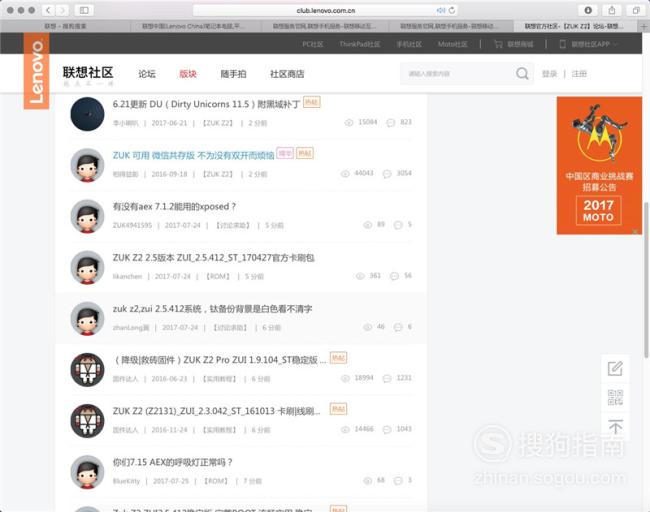Open the Safari share icon
Viewport: 650px width, 512px height.
click(x=612, y=10)
